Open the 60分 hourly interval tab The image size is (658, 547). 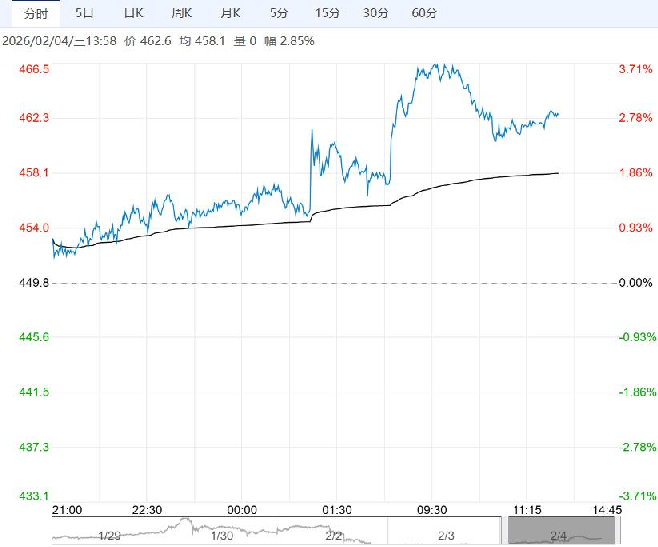424,13
